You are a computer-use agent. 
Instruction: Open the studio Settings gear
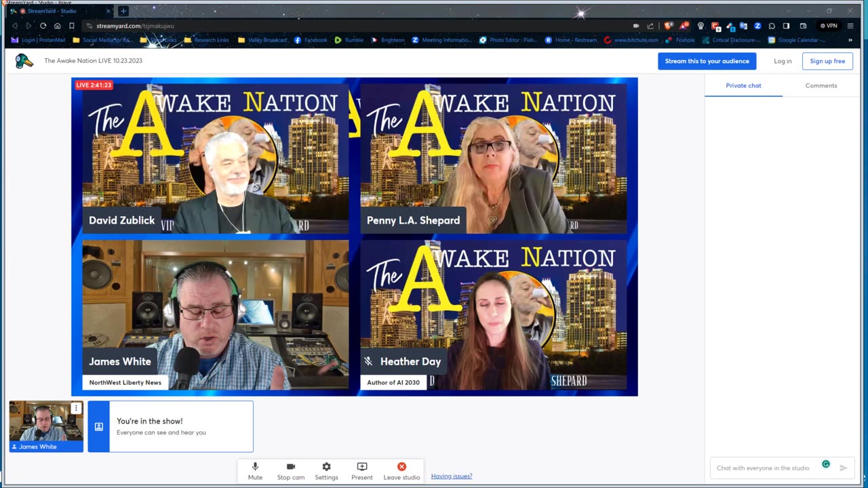(326, 471)
